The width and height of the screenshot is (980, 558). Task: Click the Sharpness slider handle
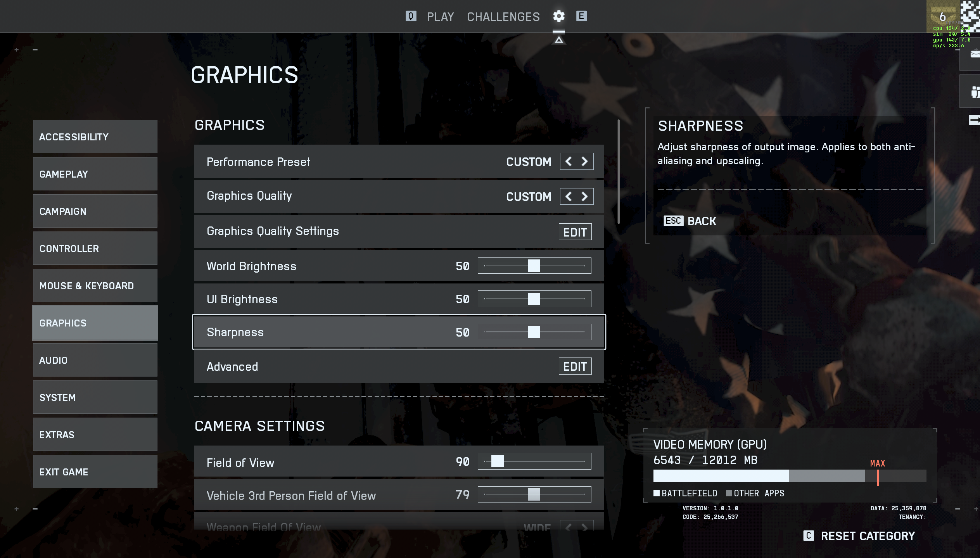pos(534,332)
